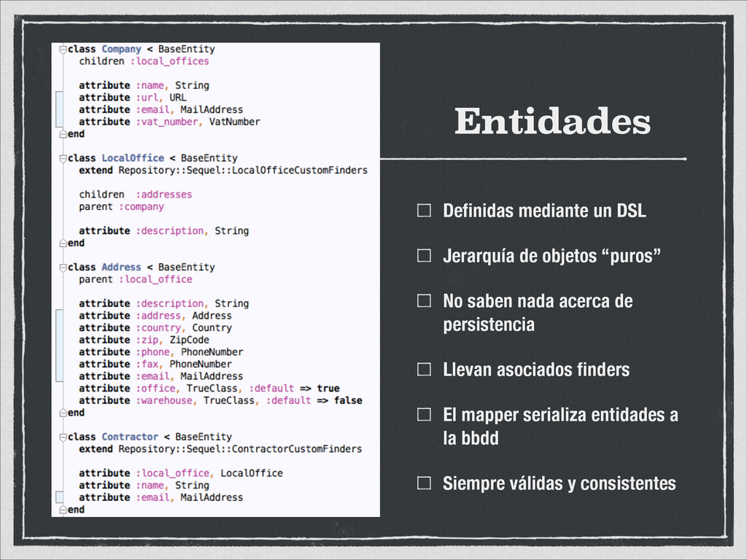Click the 'URL' type
Image resolution: width=747 pixels, height=560 pixels.
pyautogui.click(x=178, y=98)
